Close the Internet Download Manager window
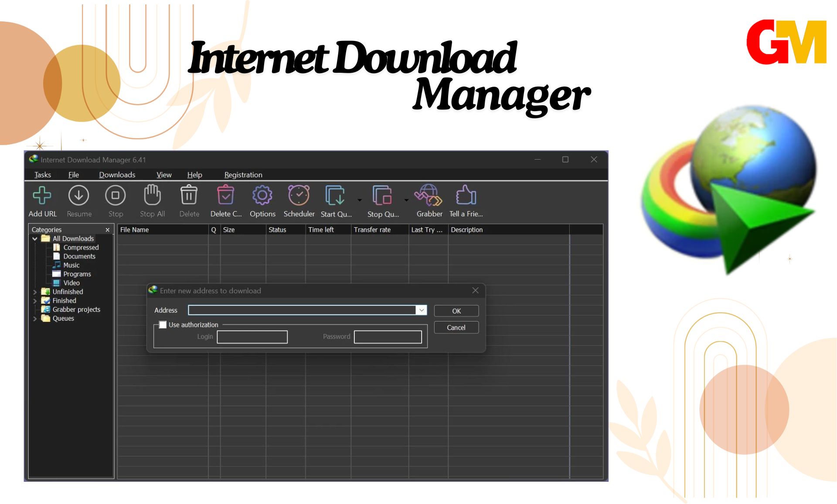This screenshot has width=837, height=504. 594,159
